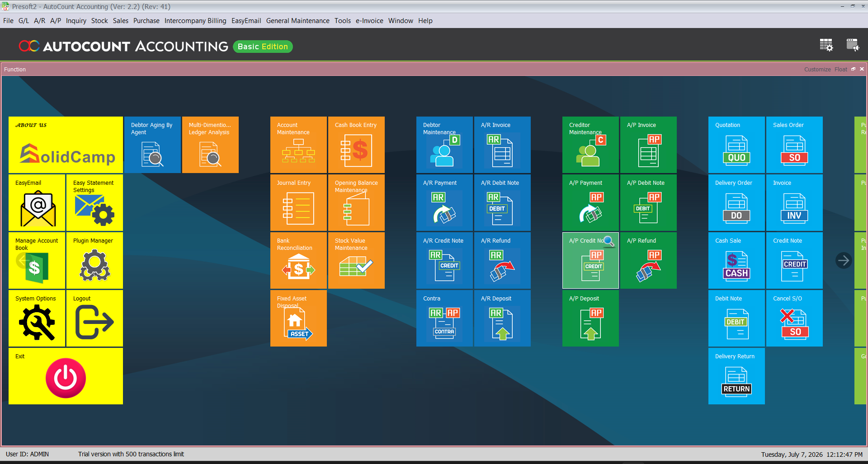Open A/P Invoice tile
This screenshot has height=464, width=868.
[648, 145]
